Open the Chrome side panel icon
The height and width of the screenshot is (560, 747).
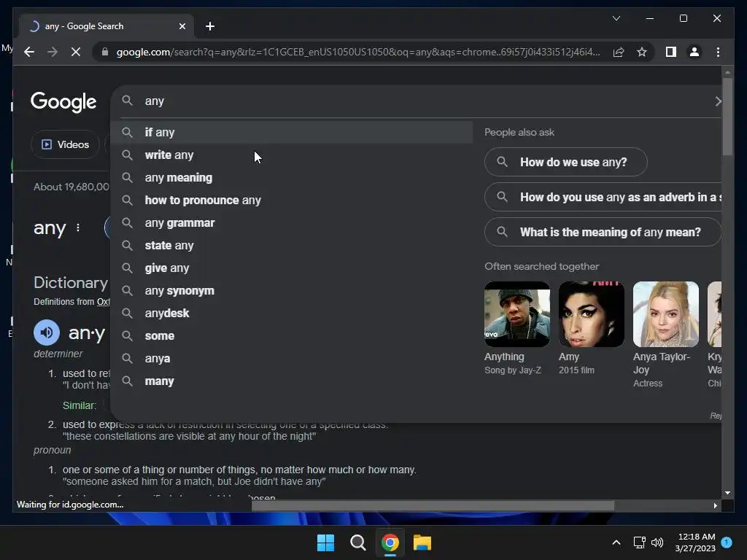point(671,52)
